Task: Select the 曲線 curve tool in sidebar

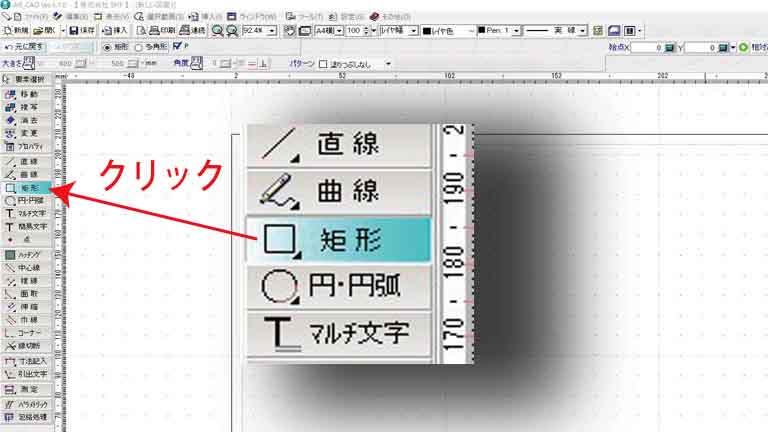Action: coord(26,174)
